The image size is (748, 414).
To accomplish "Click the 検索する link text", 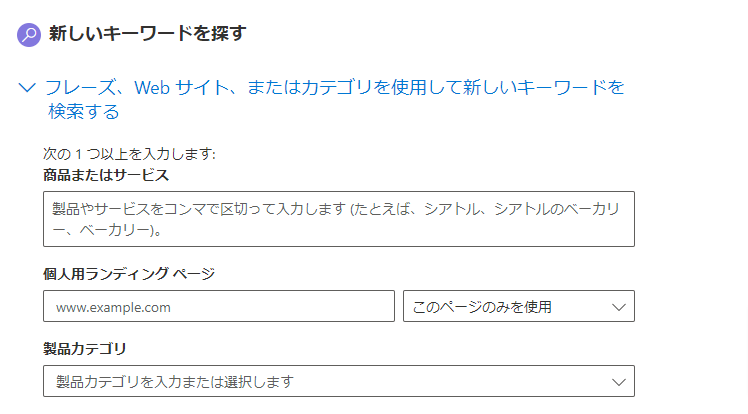I will pos(84,112).
